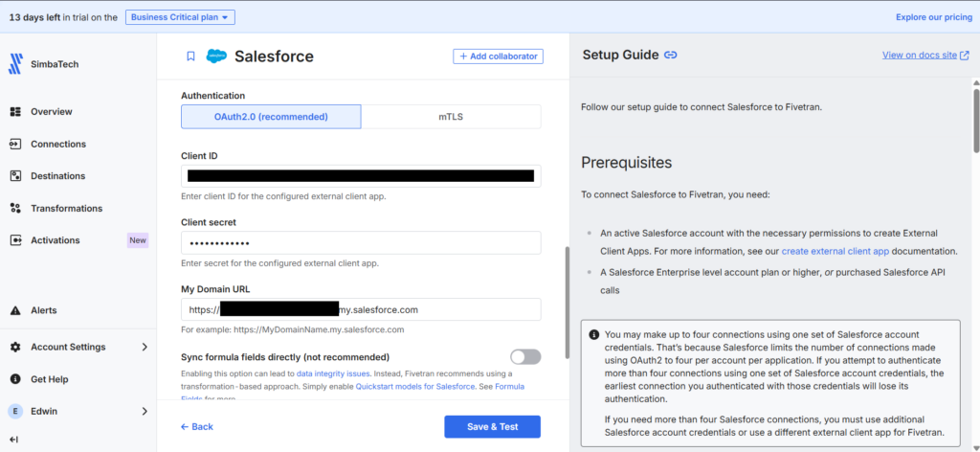
Task: Open View on docs site link
Action: tap(920, 55)
